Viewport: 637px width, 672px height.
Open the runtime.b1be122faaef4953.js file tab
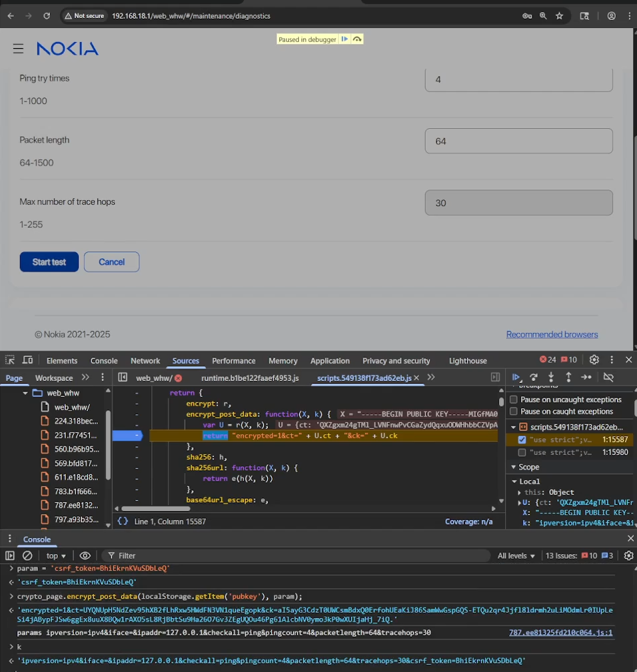click(x=249, y=378)
